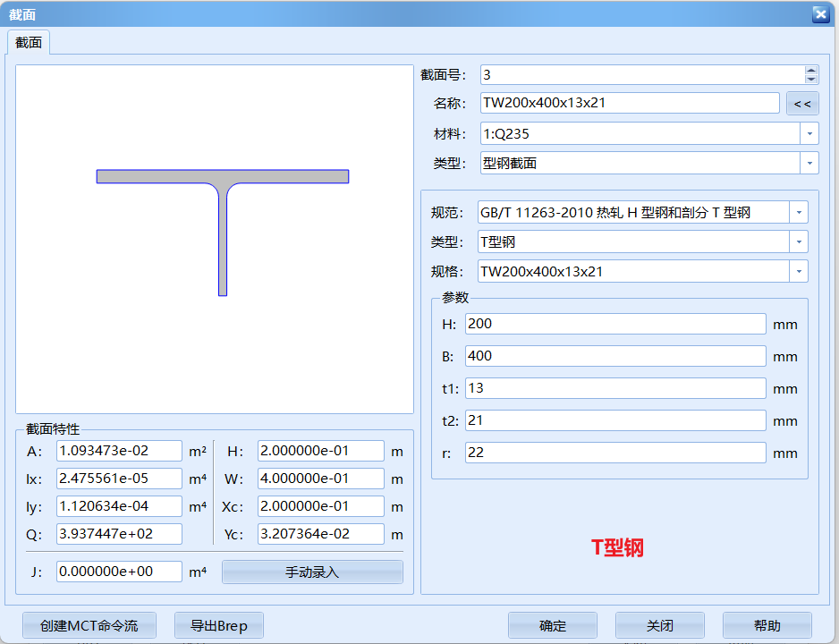Click the 关闭 button
Viewport: 839px width, 644px height.
(x=659, y=625)
